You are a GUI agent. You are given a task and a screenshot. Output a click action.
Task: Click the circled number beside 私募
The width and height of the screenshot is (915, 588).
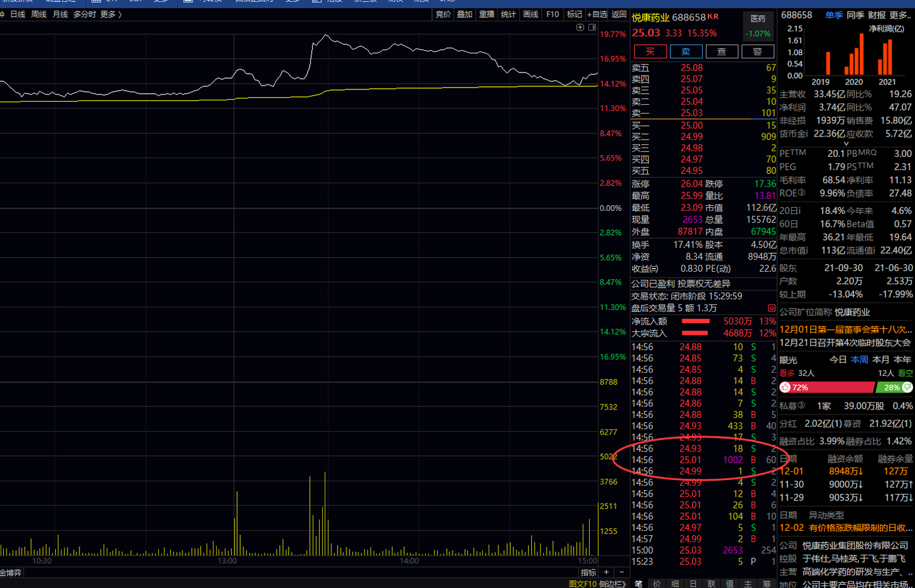(x=801, y=405)
